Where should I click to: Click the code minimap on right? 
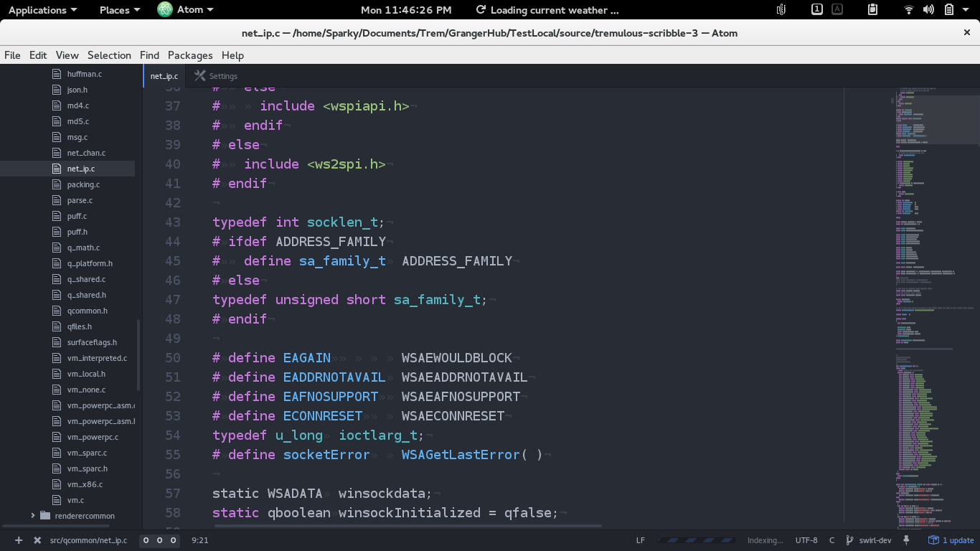936,309
